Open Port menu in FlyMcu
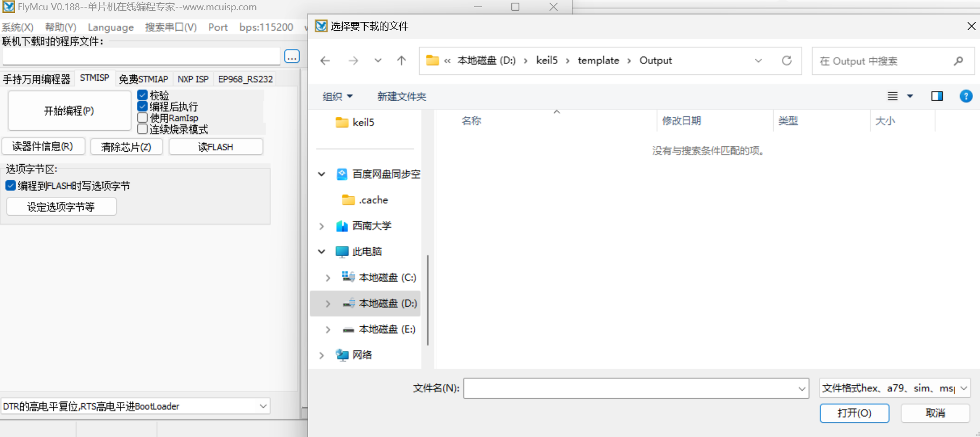Viewport: 980px width, 437px height. tap(218, 27)
